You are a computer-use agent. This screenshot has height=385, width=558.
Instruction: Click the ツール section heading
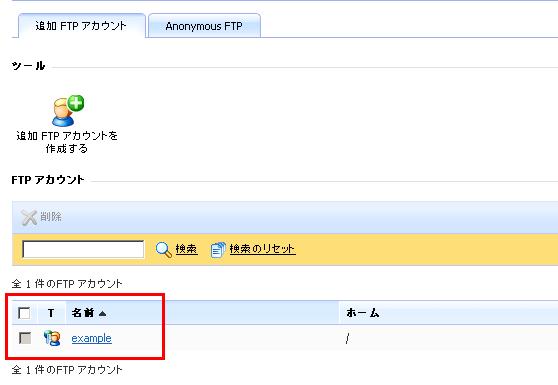[x=28, y=66]
